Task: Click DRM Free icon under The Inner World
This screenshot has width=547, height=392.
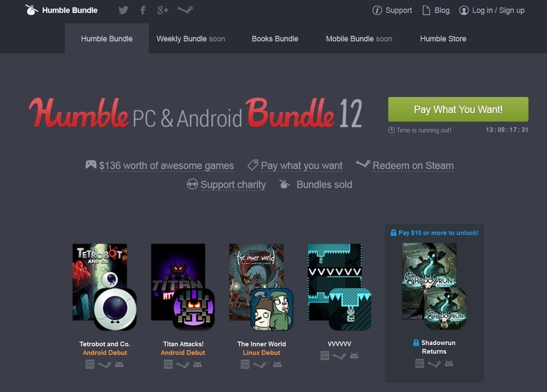Action: point(245,364)
